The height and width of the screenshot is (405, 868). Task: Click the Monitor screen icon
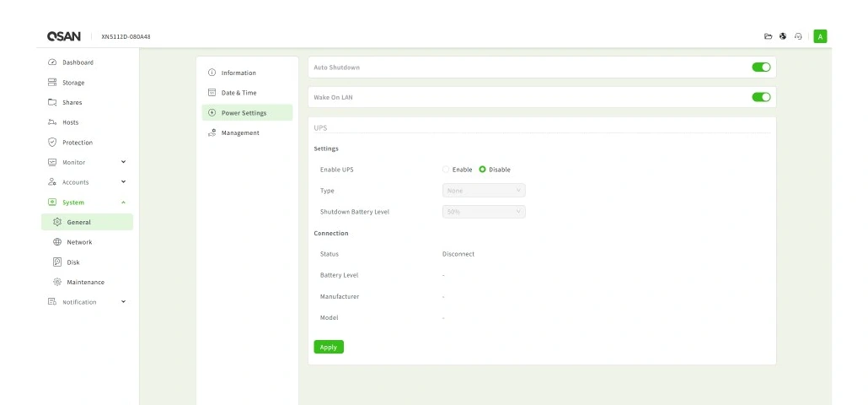[x=52, y=162]
